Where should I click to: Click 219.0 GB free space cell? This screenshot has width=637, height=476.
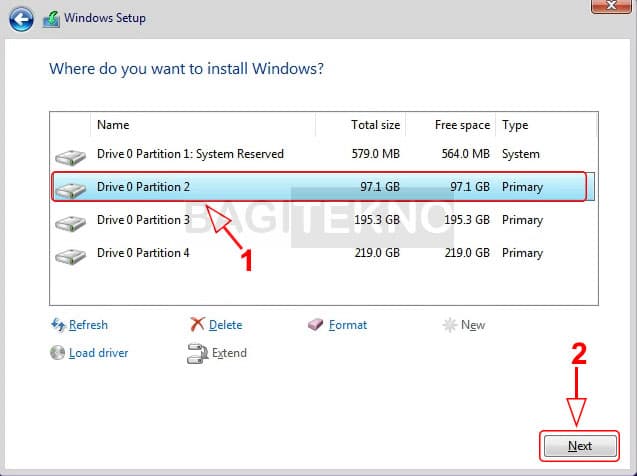click(x=467, y=253)
